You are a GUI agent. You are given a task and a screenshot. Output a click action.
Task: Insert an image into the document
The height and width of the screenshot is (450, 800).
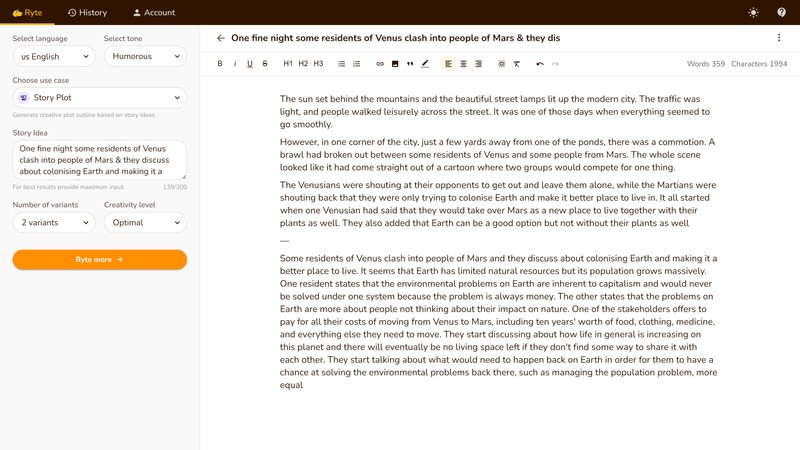pyautogui.click(x=395, y=64)
